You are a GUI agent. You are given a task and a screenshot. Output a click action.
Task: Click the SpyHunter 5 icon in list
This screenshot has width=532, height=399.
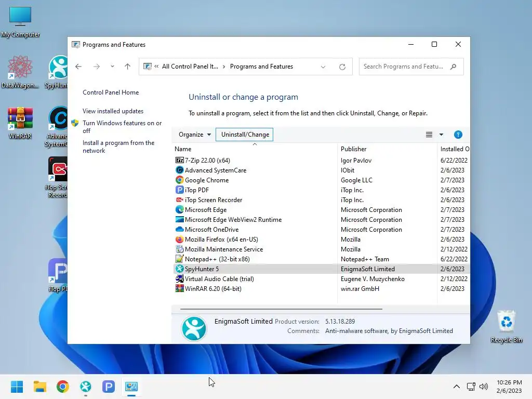click(x=179, y=269)
